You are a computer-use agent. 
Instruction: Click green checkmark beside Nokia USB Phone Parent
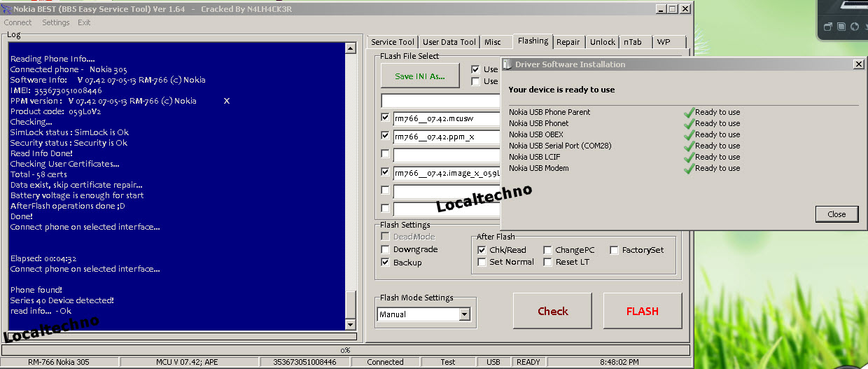[689, 112]
